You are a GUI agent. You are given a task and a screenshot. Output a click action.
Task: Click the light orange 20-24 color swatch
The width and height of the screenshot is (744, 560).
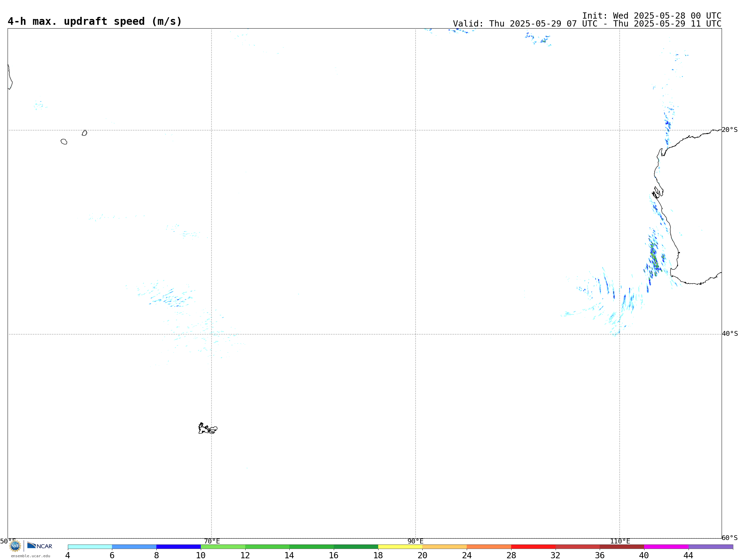[445, 547]
